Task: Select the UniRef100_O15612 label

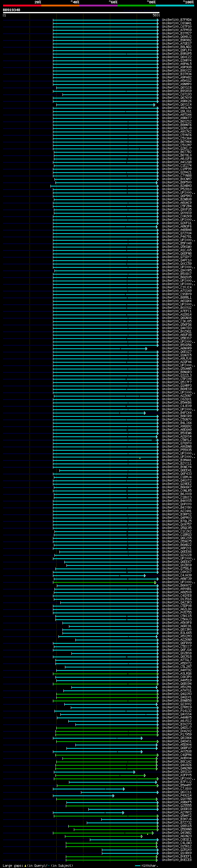Action: coord(177,846)
